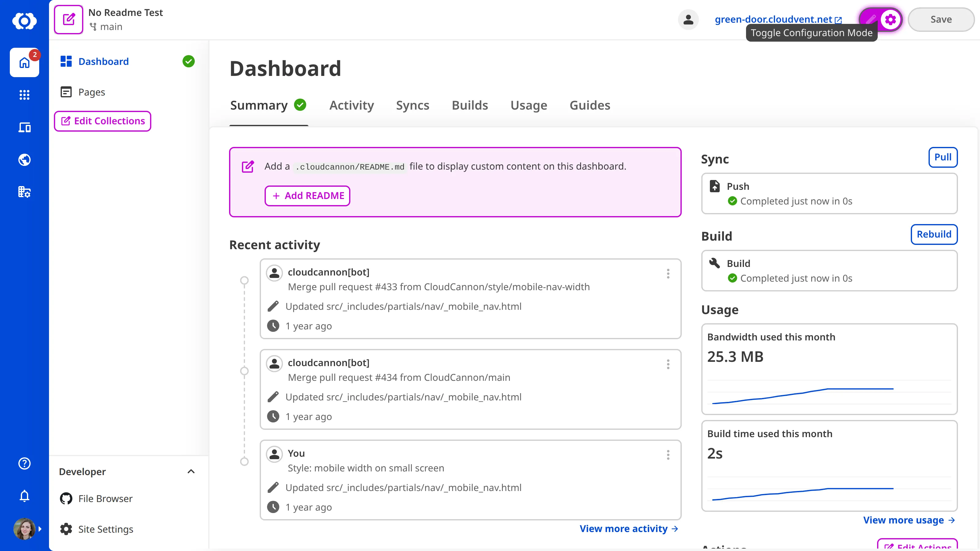The image size is (980, 551).
Task: Click the user account icon in header
Action: click(688, 19)
